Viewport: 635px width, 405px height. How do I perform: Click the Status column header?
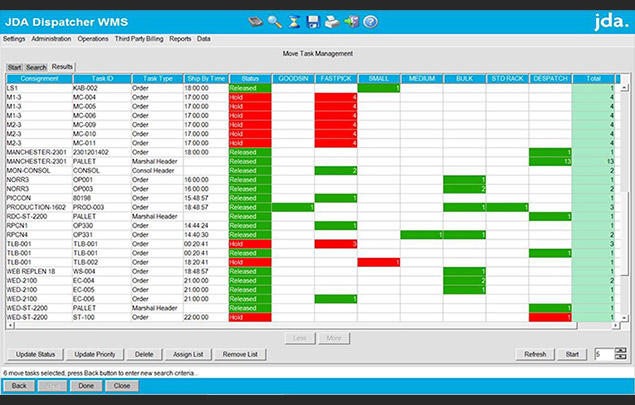[x=250, y=79]
